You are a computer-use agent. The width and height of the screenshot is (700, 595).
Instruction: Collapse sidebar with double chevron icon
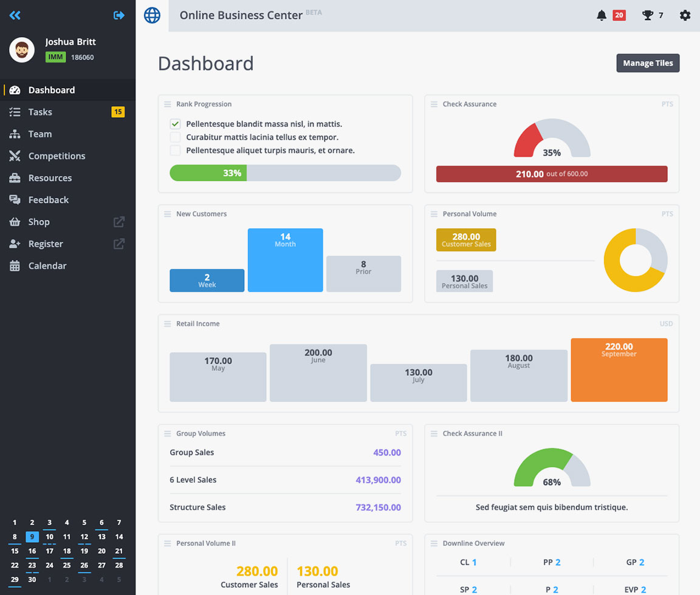coord(15,15)
